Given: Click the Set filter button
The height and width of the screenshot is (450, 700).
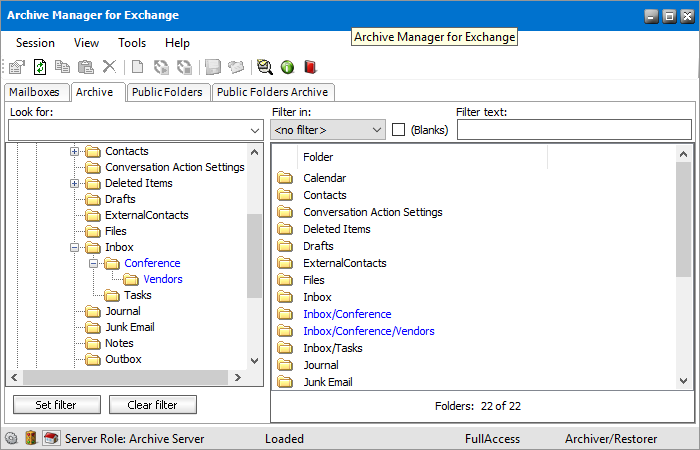Looking at the screenshot, I should [57, 404].
